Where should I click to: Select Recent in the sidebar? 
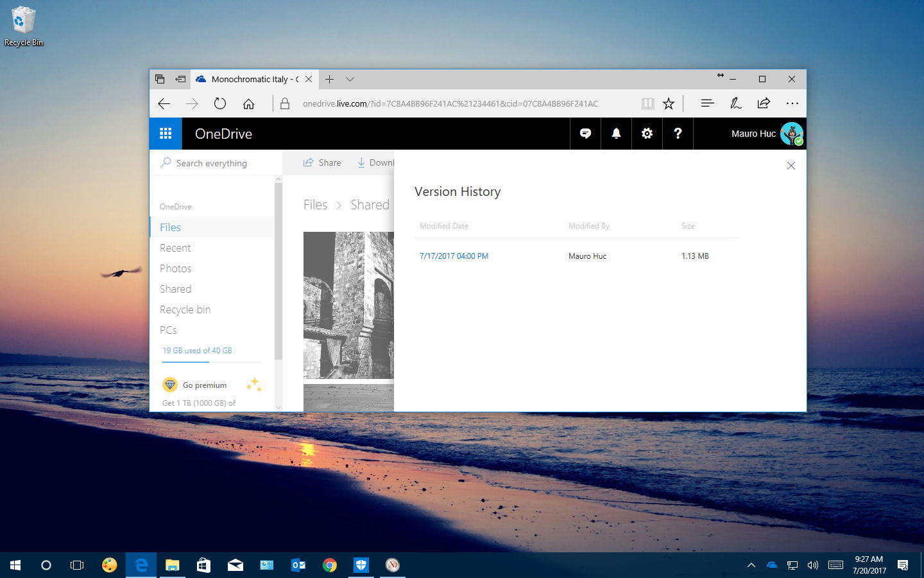212,247
